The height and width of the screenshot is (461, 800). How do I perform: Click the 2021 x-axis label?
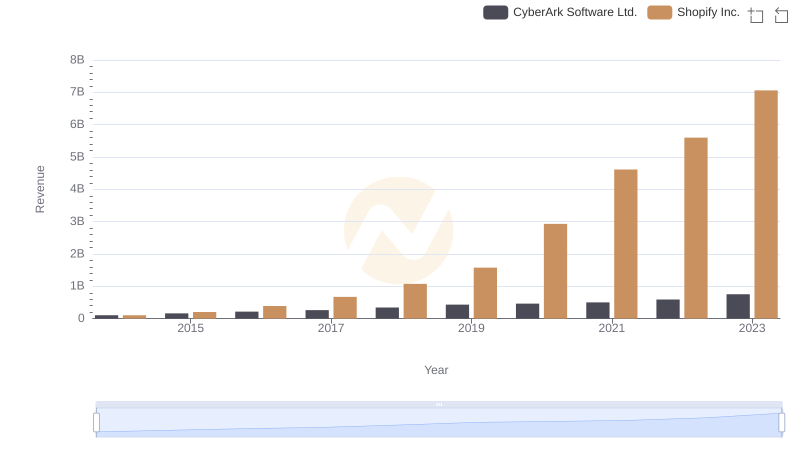point(611,328)
